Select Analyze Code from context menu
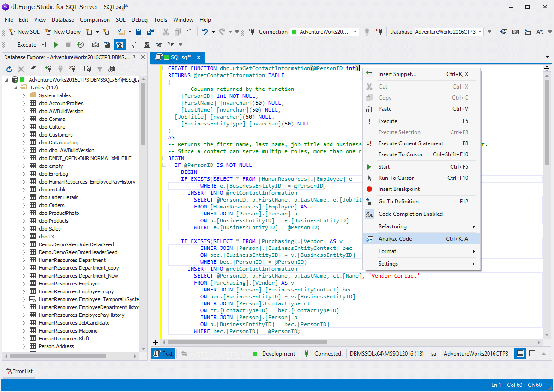 [x=395, y=239]
